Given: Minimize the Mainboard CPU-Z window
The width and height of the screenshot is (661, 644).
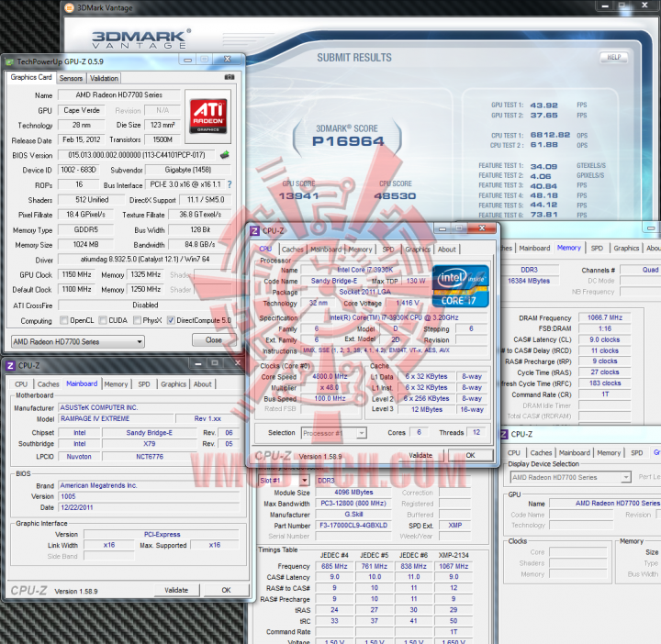Looking at the screenshot, I should [x=198, y=363].
